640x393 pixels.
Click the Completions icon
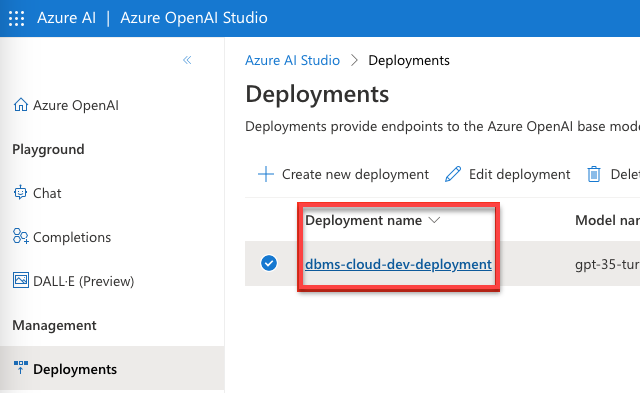click(x=20, y=236)
